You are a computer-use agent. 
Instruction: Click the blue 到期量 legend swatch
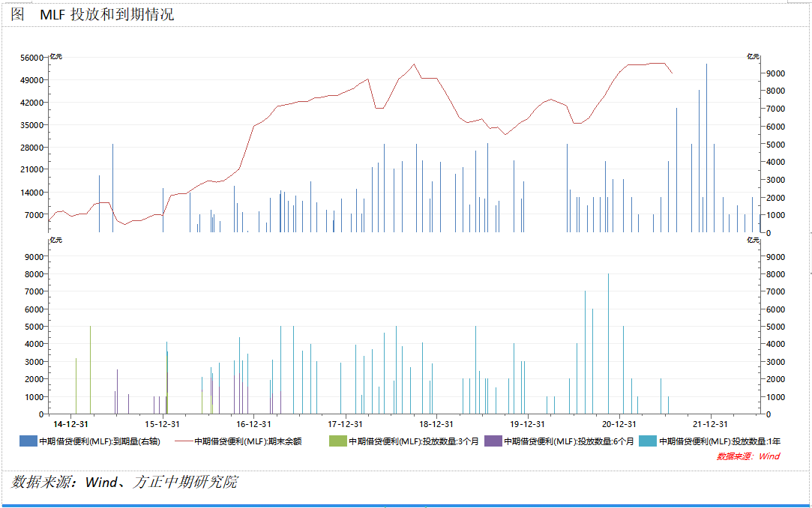[x=28, y=441]
